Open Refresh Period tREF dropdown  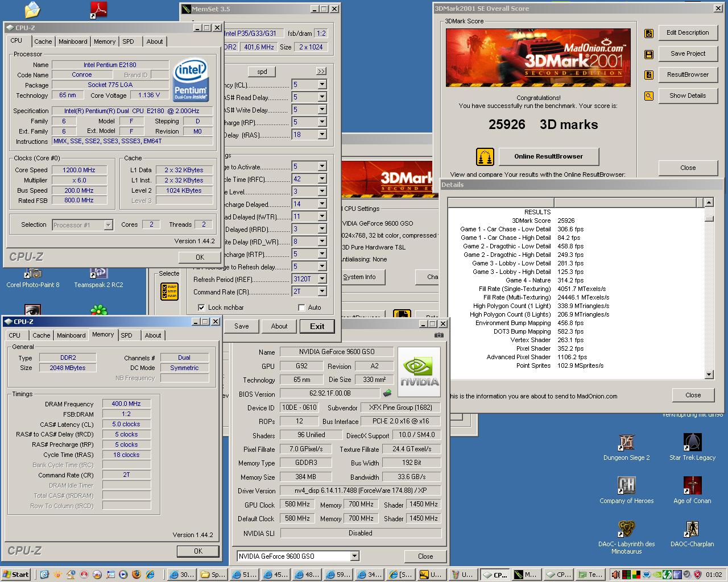click(322, 279)
